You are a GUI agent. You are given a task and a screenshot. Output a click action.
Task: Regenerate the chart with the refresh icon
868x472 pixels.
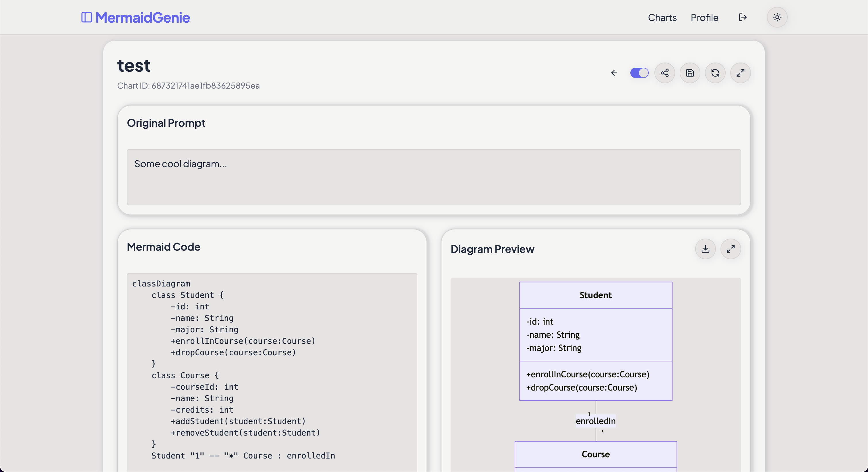click(x=715, y=73)
